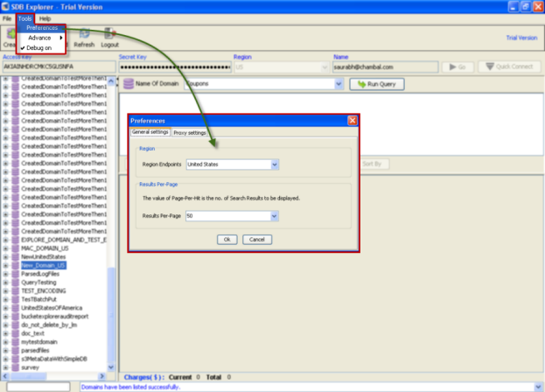Click the Access Key field
Viewport: 545px width, 392px height.
coord(59,66)
